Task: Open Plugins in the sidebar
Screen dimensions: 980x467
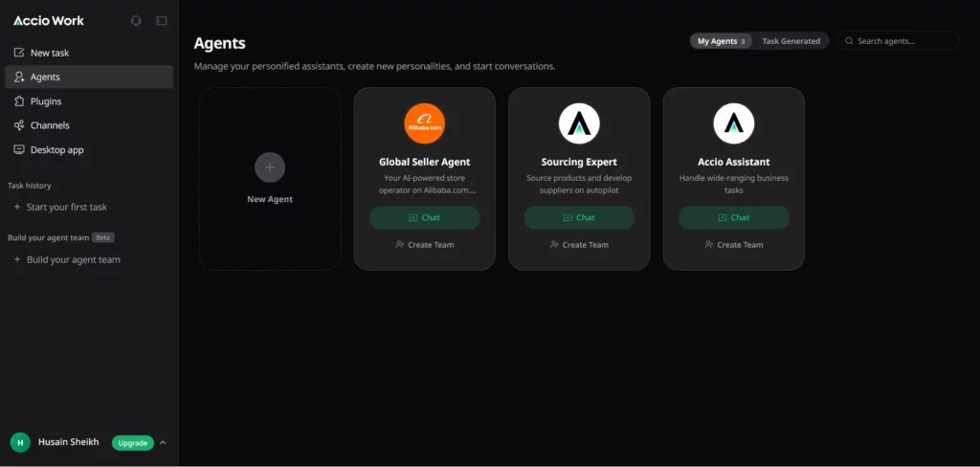Action: [89, 101]
